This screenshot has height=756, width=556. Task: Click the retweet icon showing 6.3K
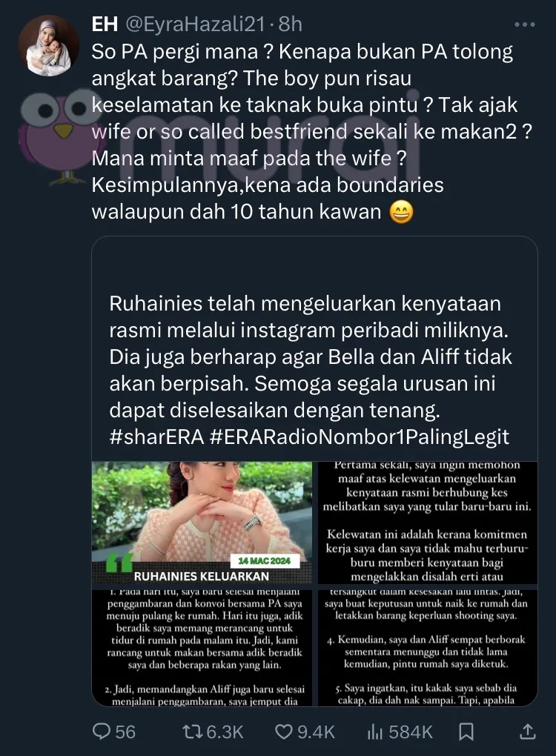(x=193, y=732)
